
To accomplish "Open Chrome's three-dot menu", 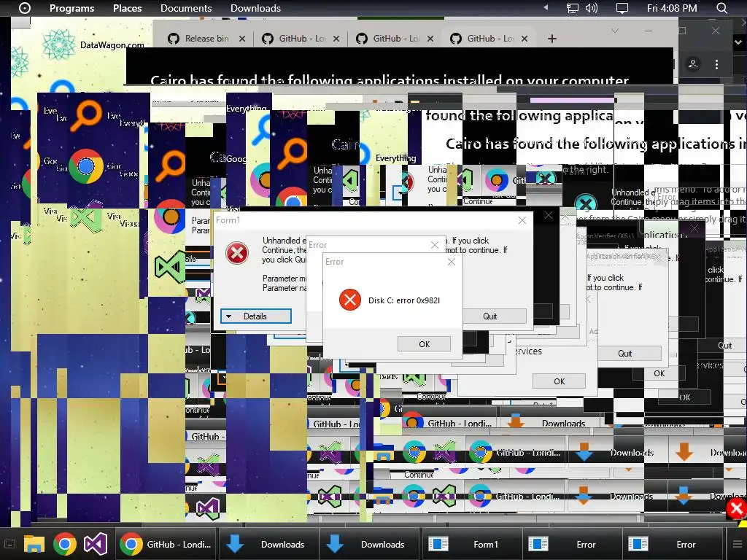I will 716,64.
